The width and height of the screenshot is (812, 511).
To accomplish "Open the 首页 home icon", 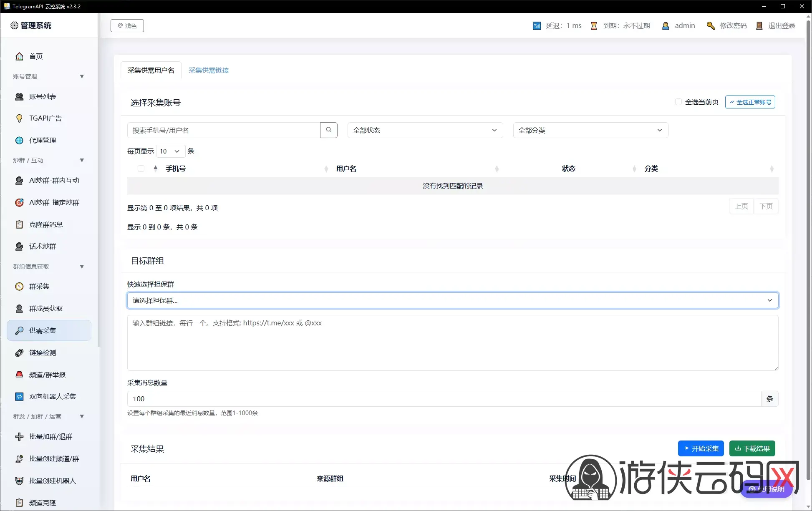I will coord(19,56).
